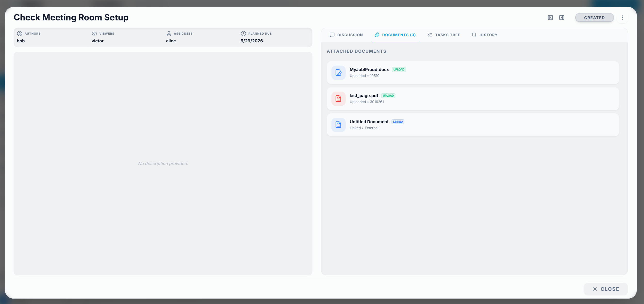Close the task dialog with CLOSE button
Screen dimensions: 644x304
(606, 289)
